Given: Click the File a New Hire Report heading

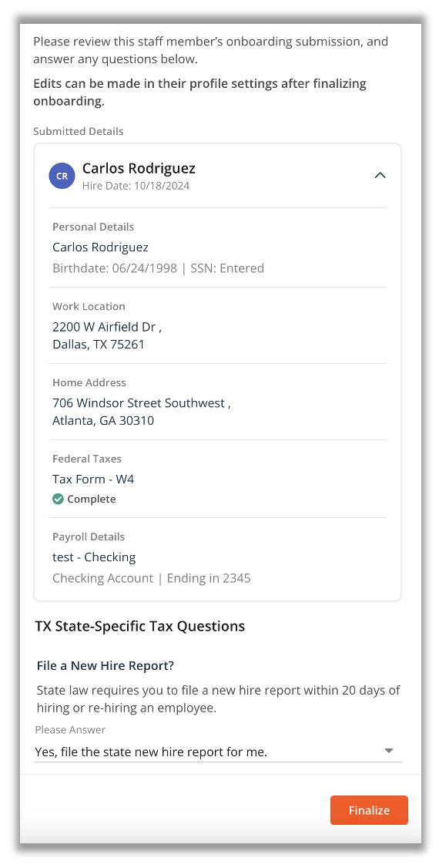Looking at the screenshot, I should pyautogui.click(x=105, y=666).
